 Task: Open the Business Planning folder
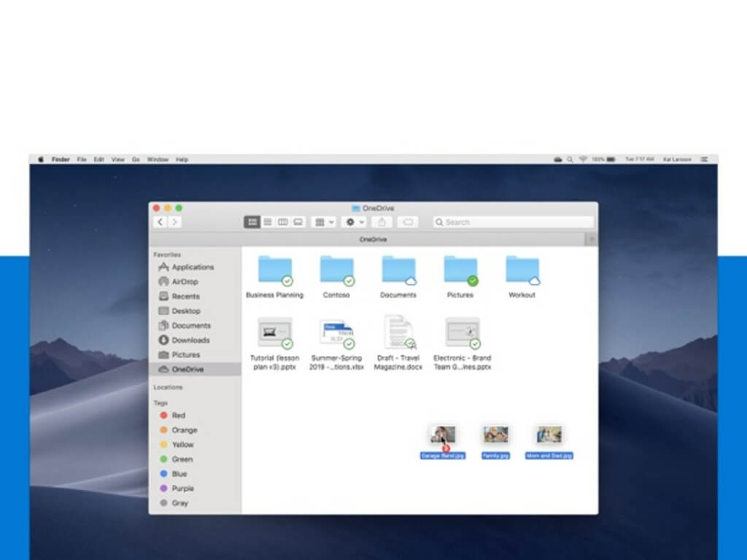click(x=274, y=271)
